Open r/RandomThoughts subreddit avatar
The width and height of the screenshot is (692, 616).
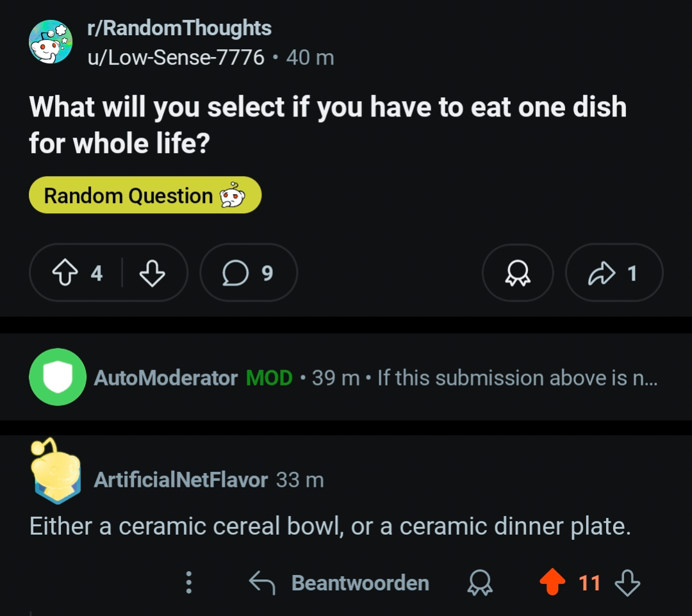[x=51, y=42]
